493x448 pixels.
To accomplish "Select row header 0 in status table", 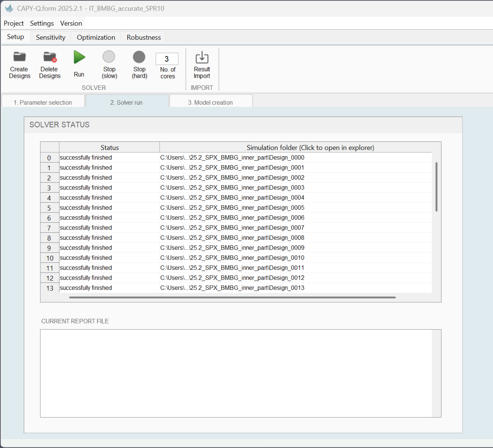I will [50, 158].
